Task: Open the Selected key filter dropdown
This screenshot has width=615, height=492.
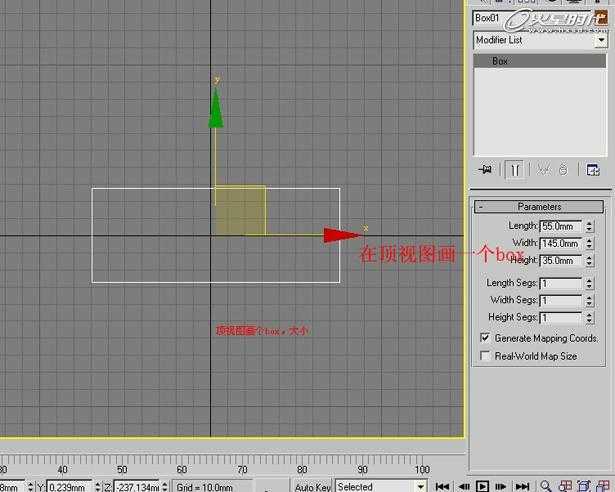Action: pyautogui.click(x=420, y=487)
